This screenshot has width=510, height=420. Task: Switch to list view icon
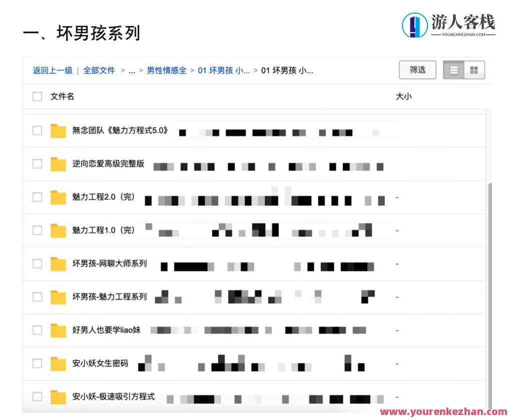[x=454, y=70]
